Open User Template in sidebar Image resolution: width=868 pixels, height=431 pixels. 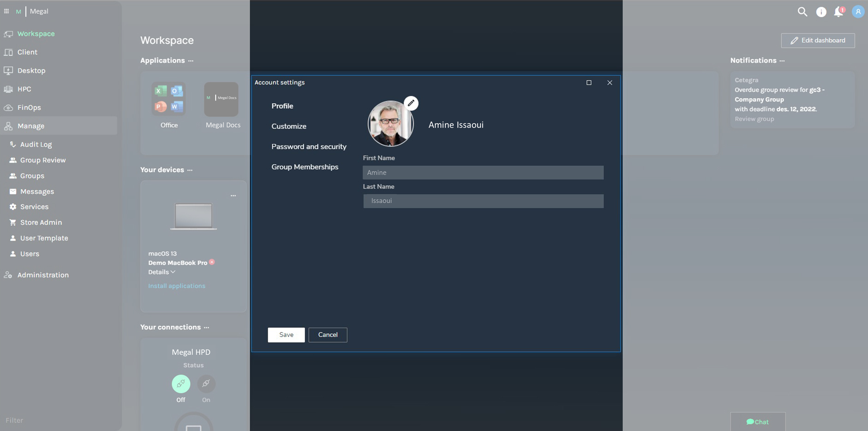click(x=44, y=238)
